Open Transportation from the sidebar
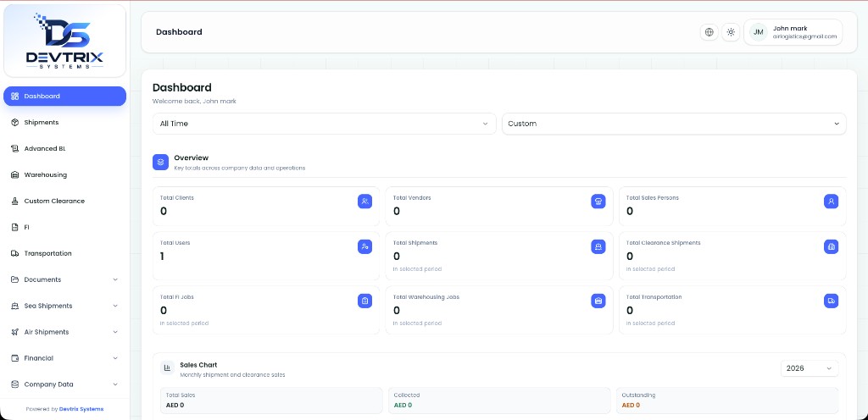 64,254
